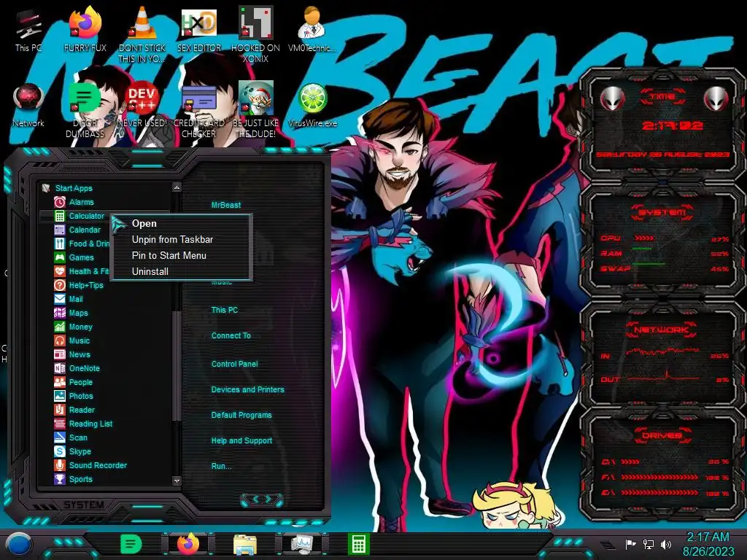Open Music in the apps list
Image resolution: width=747 pixels, height=560 pixels.
click(72, 340)
